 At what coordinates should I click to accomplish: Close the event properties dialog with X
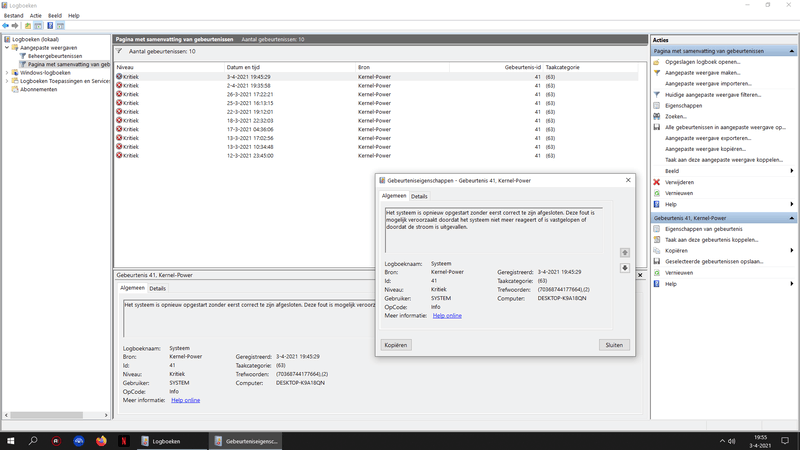pyautogui.click(x=628, y=180)
